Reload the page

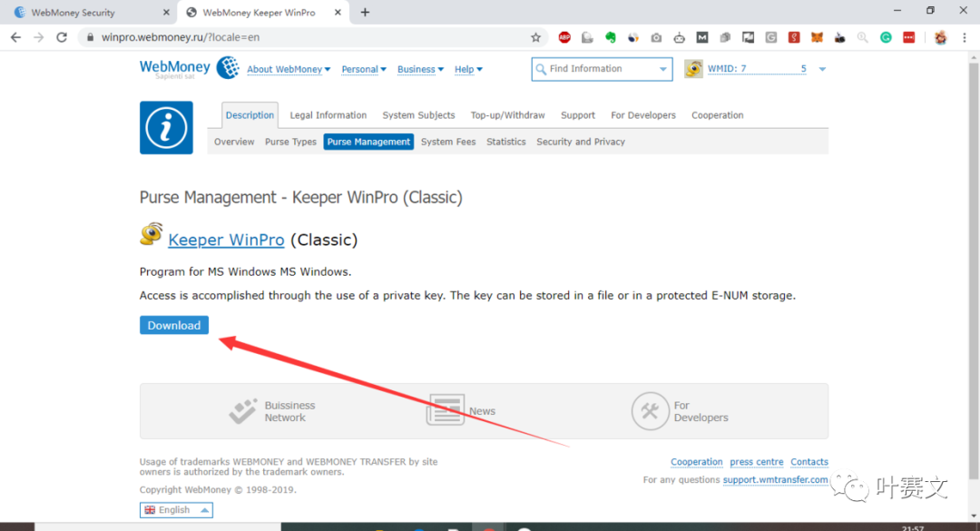pos(62,37)
